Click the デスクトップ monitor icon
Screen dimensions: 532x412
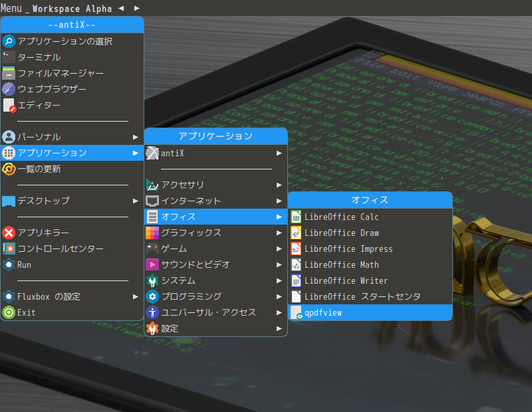click(9, 201)
